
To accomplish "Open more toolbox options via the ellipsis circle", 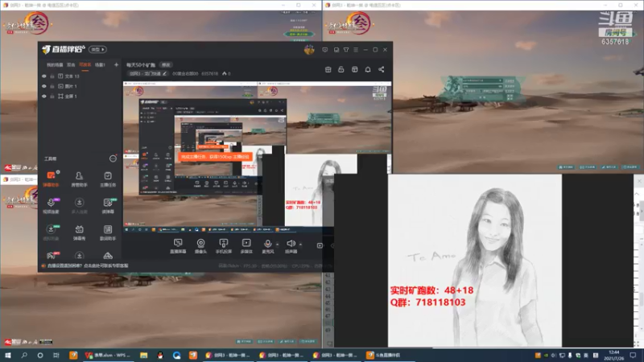I will coord(113,158).
